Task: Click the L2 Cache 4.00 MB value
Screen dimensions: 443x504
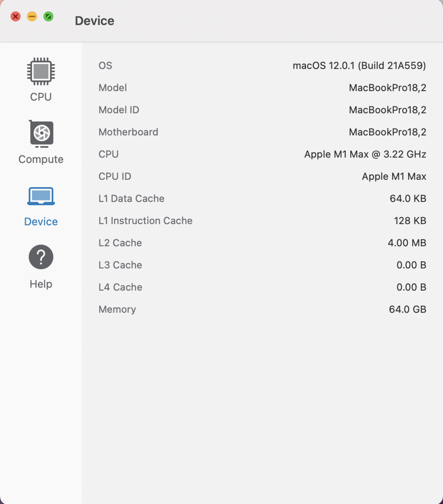Action: click(407, 243)
